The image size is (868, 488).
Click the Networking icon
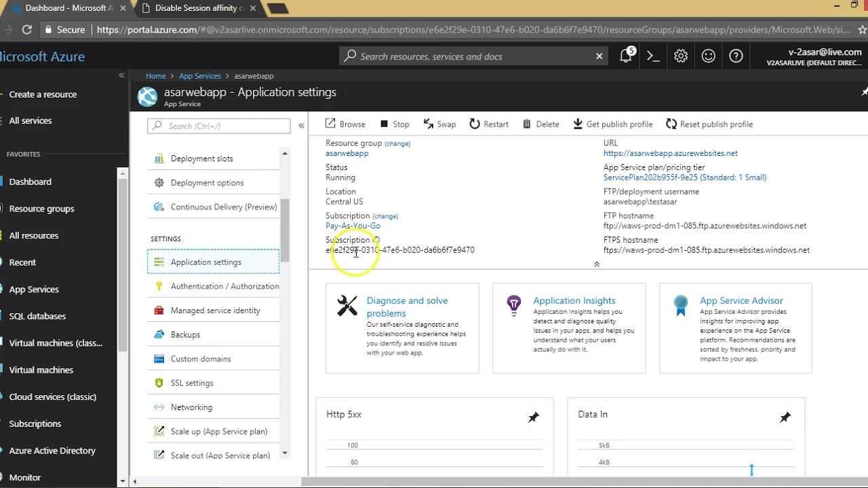159,407
